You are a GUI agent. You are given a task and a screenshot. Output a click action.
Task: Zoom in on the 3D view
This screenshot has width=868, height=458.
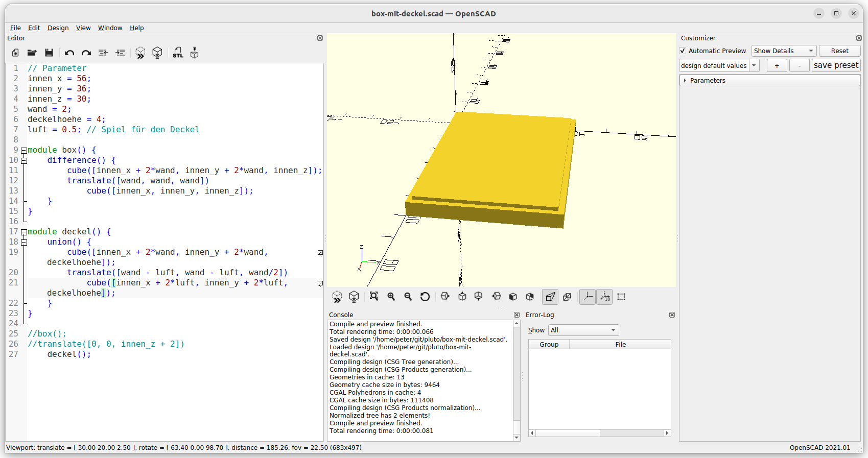[391, 297]
